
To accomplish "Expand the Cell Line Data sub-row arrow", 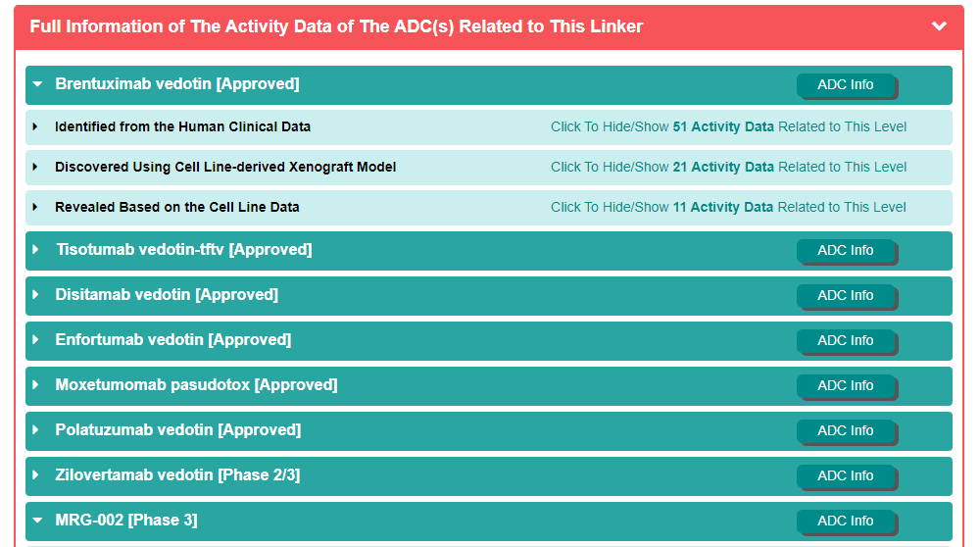I will [35, 207].
